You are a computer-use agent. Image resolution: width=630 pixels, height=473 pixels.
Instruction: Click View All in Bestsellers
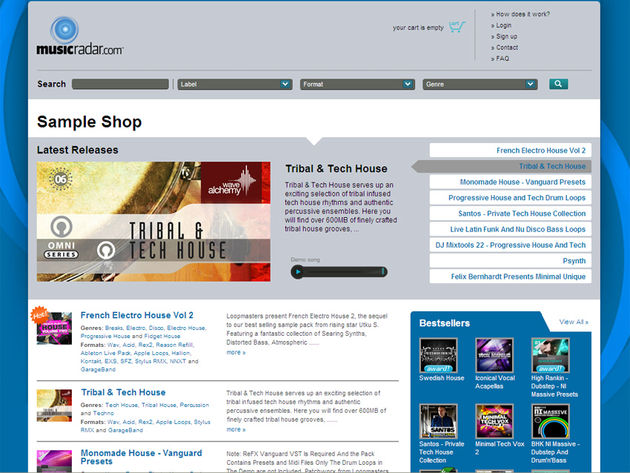click(x=573, y=322)
